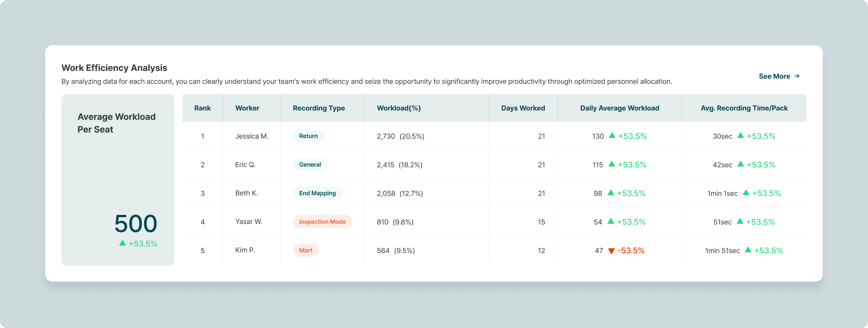868x328 pixels.
Task: Click up triangle beside Yasar's 54 daily workload
Action: coord(611,221)
